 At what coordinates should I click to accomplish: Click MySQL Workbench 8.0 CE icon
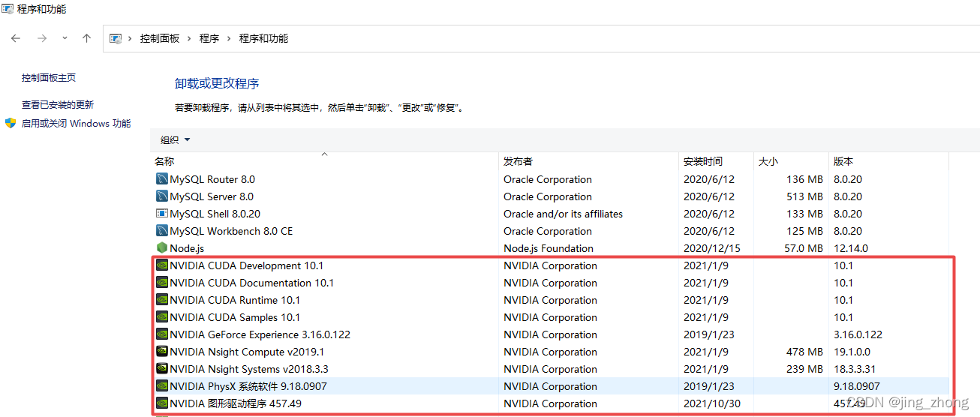(162, 231)
